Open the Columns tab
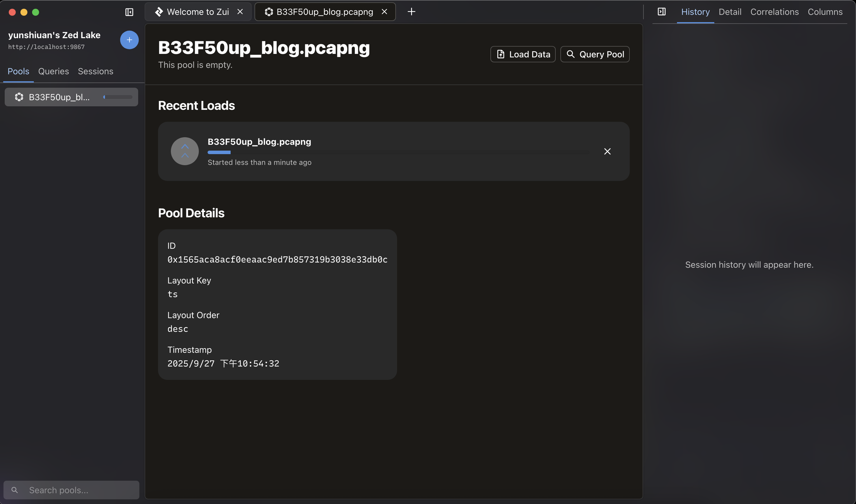856x504 pixels. pos(825,12)
